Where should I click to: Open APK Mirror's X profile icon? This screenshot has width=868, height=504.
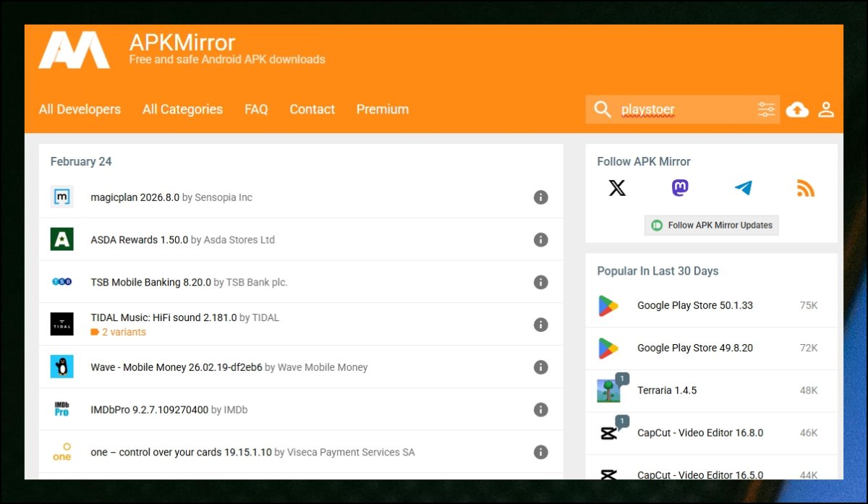(617, 189)
